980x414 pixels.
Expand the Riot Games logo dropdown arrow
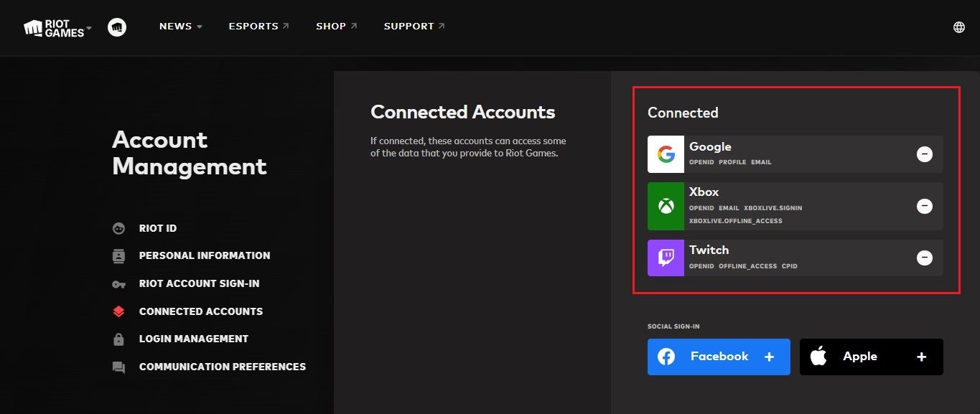(89, 29)
